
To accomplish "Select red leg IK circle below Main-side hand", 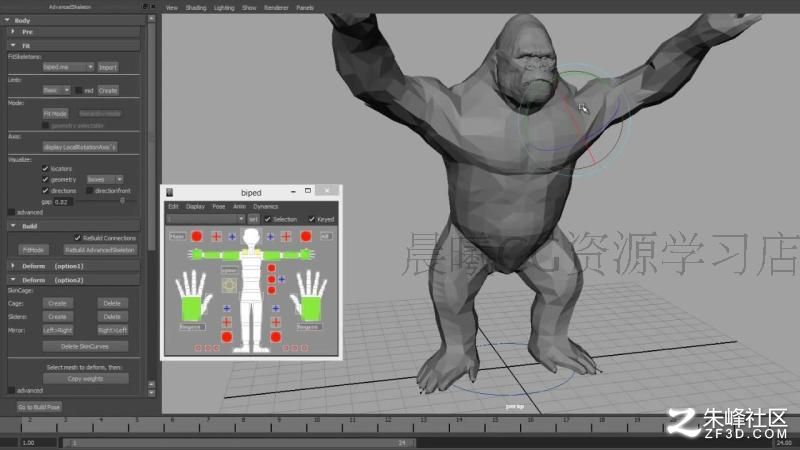I will [x=227, y=337].
